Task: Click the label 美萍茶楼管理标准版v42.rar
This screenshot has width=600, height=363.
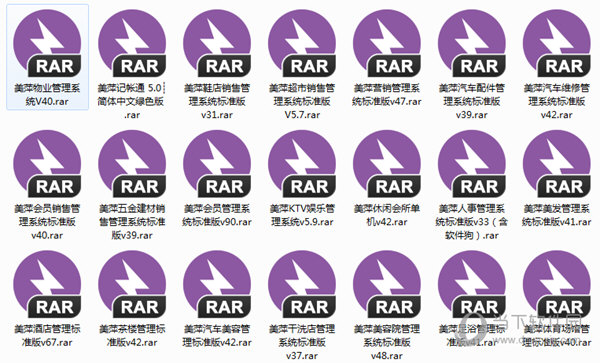Action: click(x=132, y=335)
